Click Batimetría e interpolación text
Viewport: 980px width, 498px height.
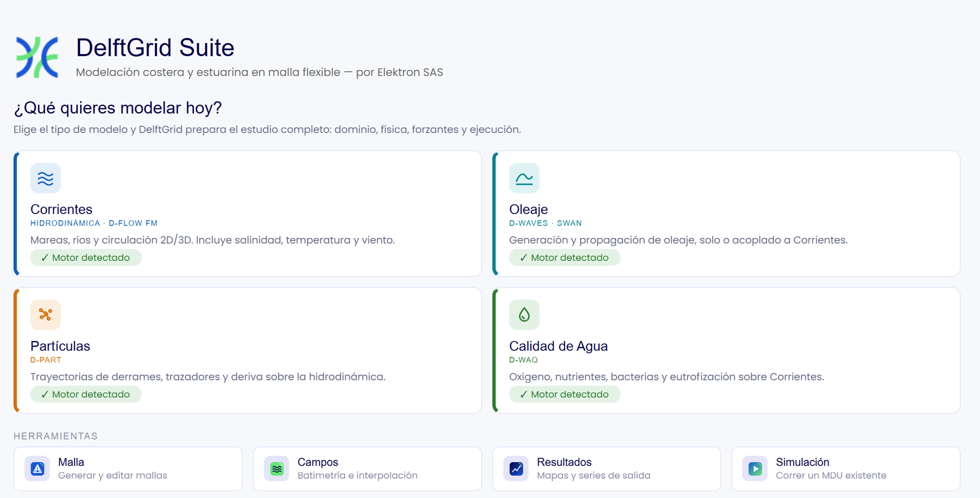(358, 476)
